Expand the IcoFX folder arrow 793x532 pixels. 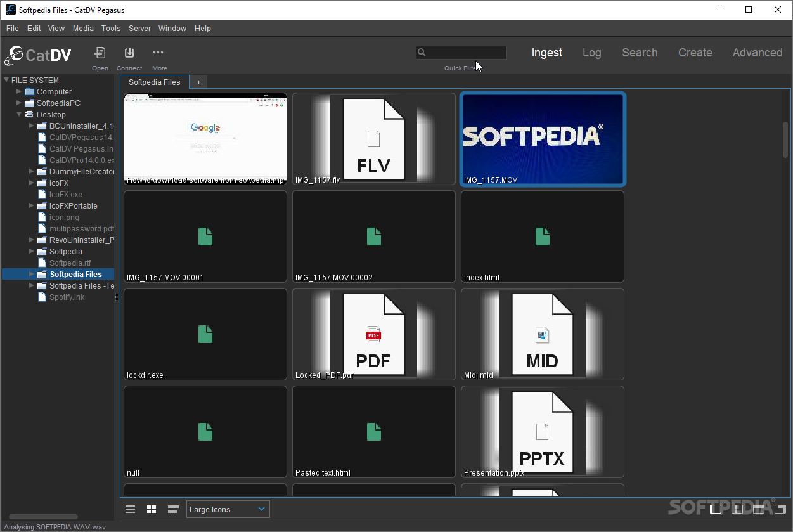32,183
